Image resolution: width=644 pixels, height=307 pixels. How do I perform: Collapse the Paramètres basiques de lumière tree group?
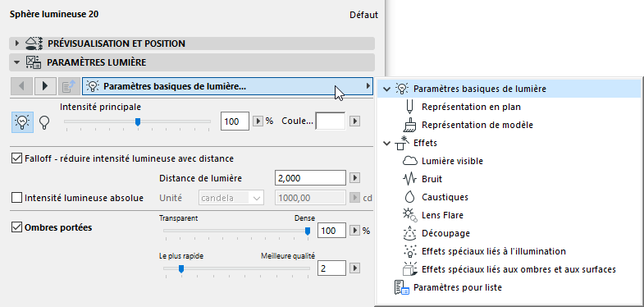pos(386,89)
